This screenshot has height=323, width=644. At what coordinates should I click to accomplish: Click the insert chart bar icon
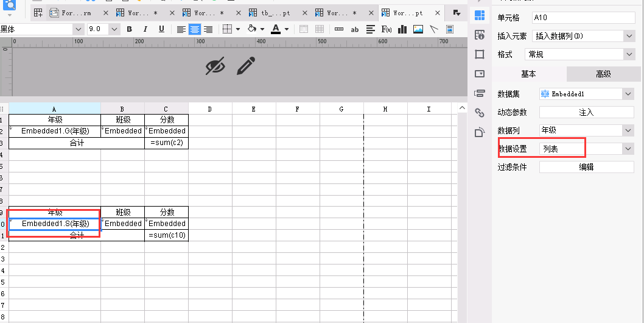pyautogui.click(x=402, y=29)
